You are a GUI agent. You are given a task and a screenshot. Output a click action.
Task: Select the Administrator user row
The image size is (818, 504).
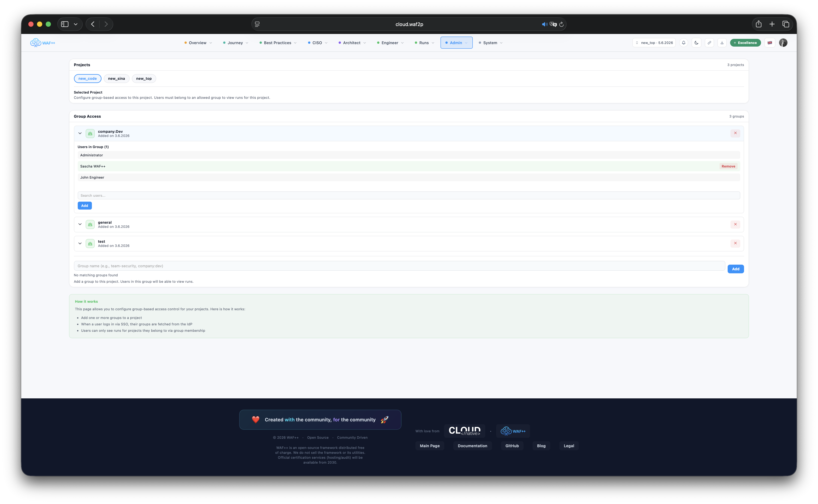click(409, 155)
